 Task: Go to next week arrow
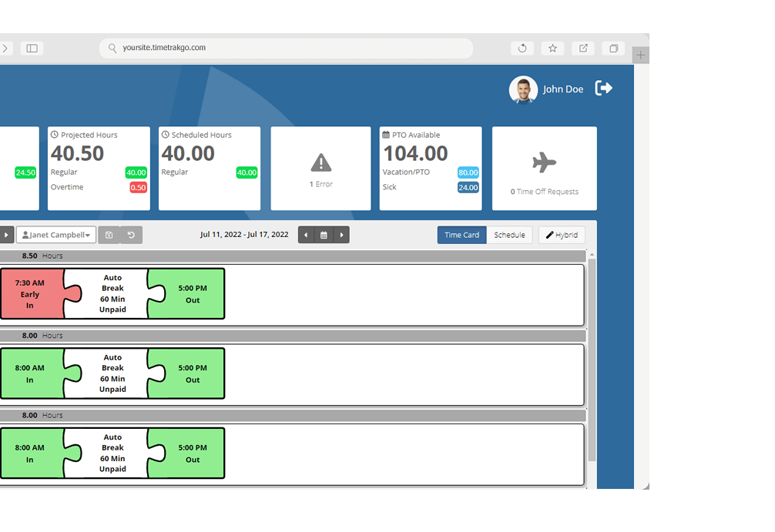[341, 235]
